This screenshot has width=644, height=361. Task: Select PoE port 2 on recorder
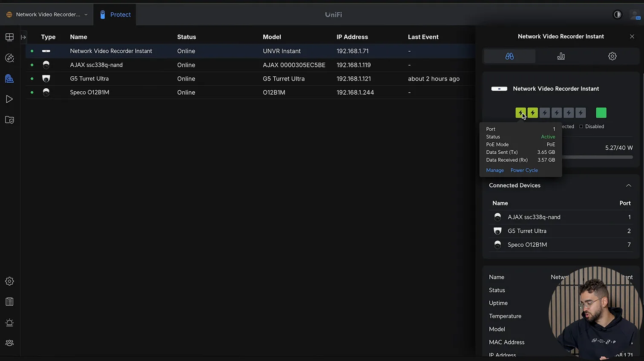[532, 113]
